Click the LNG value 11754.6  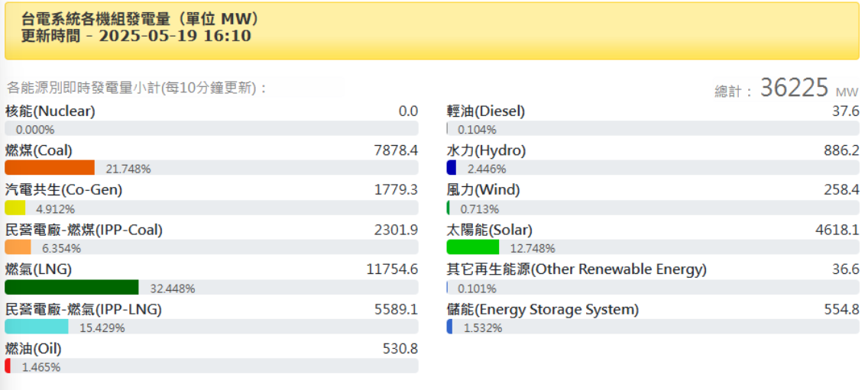point(392,269)
